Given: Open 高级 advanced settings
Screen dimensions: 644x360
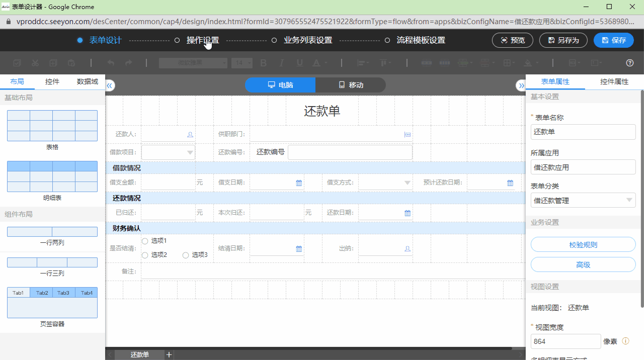Looking at the screenshot, I should pos(583,265).
